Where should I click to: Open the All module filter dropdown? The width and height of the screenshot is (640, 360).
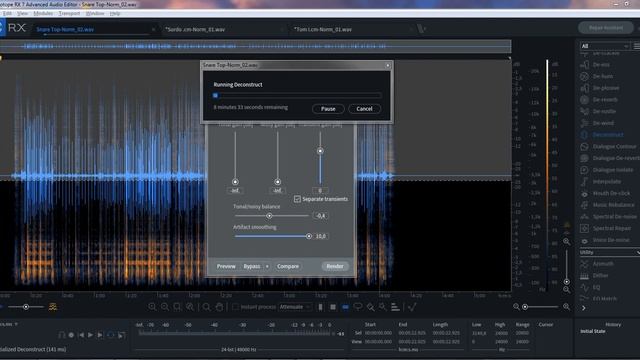604,46
